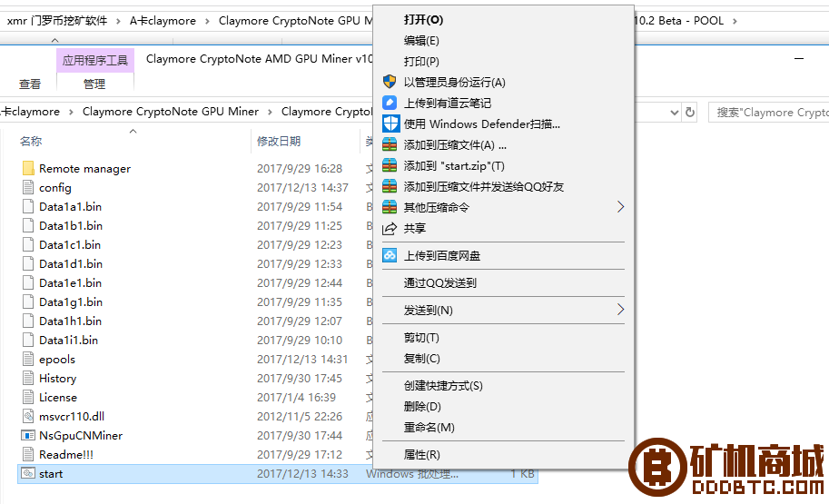Click WinRAR icon beside 其他压缩命令
The height and width of the screenshot is (504, 829).
(390, 207)
